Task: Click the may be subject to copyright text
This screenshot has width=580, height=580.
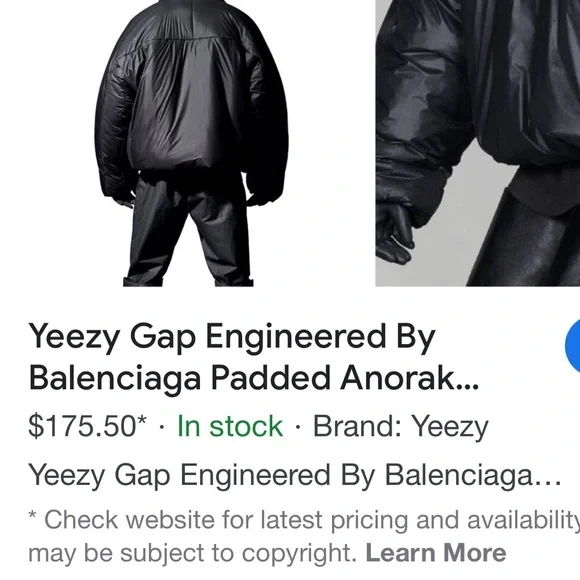Action: tap(192, 554)
